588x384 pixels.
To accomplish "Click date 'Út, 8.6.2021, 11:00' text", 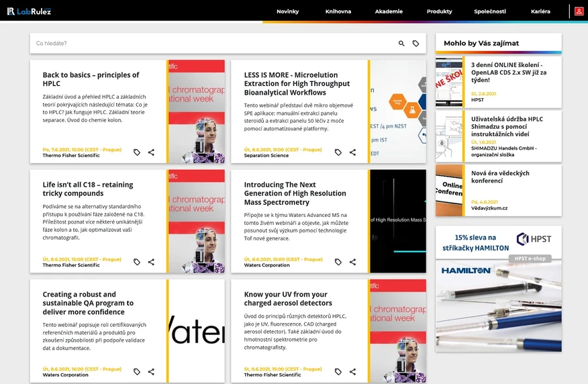I will (x=283, y=150).
